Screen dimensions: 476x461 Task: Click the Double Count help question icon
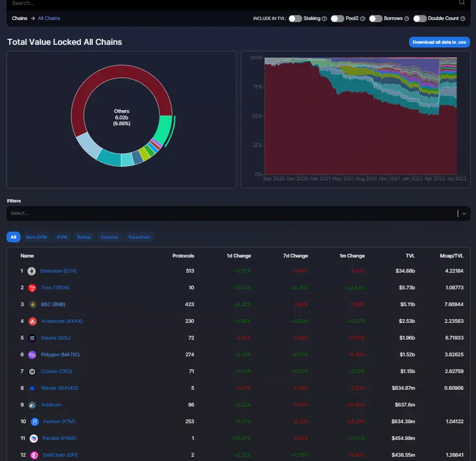coord(463,18)
